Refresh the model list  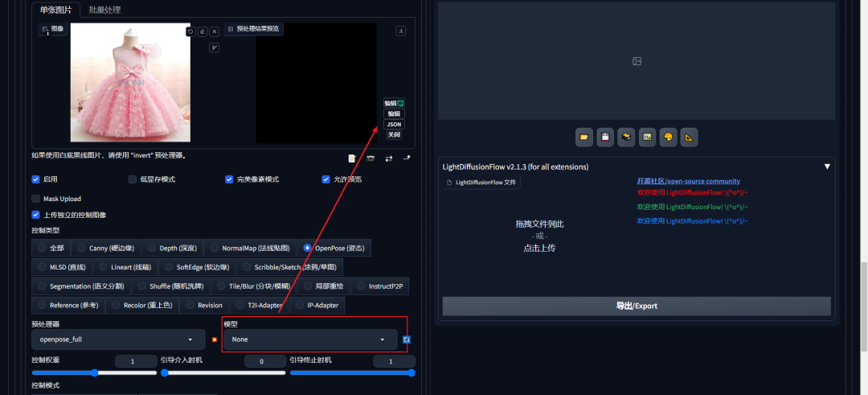[x=407, y=339]
